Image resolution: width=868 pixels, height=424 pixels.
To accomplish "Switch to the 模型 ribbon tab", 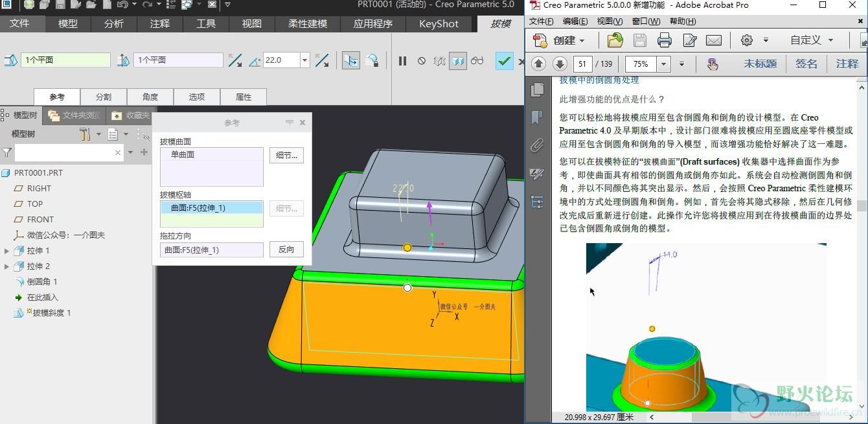I will (68, 24).
